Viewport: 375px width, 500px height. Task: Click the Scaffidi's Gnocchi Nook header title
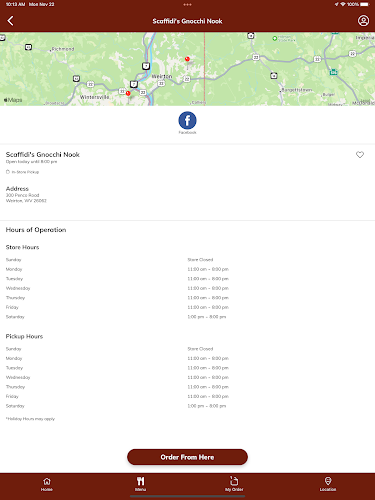(187, 21)
